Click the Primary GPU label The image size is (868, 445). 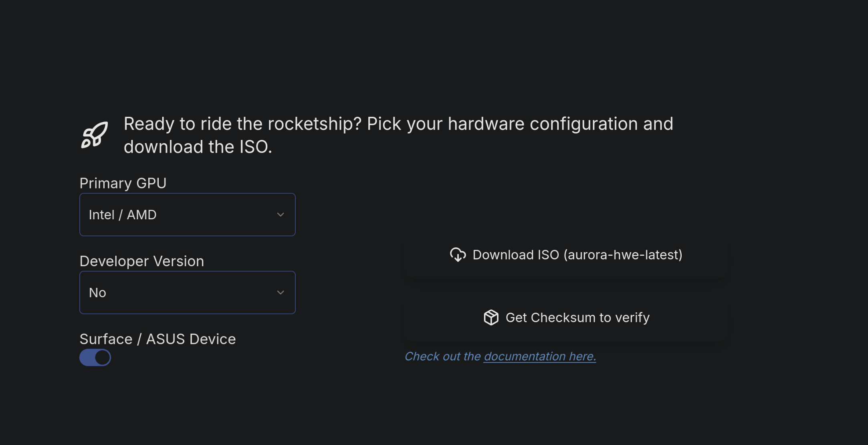[x=123, y=183]
